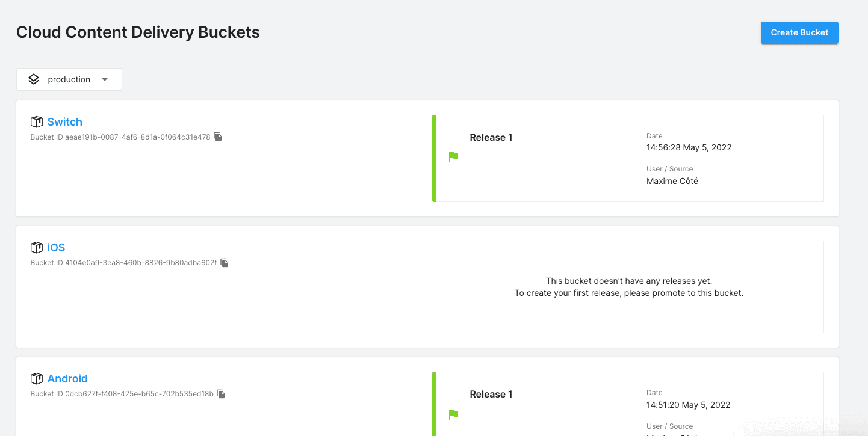This screenshot has height=436, width=868.
Task: Click the Android bucket package icon
Action: coord(37,379)
